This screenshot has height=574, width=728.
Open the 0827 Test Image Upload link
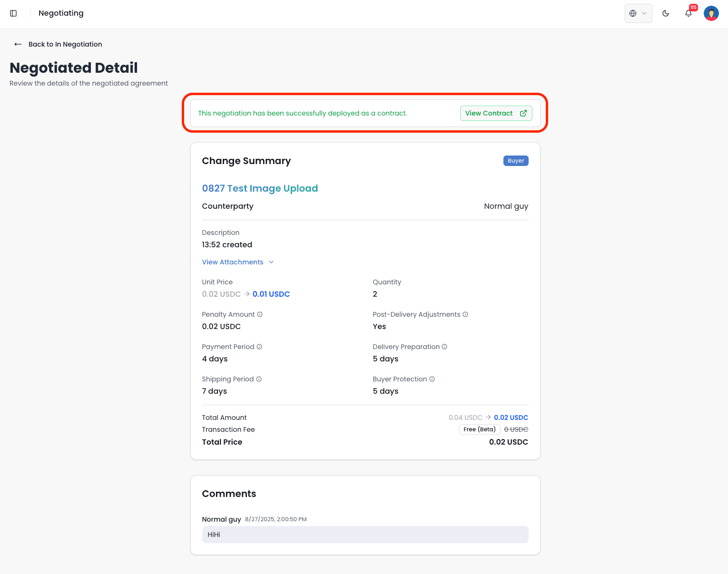coord(260,188)
